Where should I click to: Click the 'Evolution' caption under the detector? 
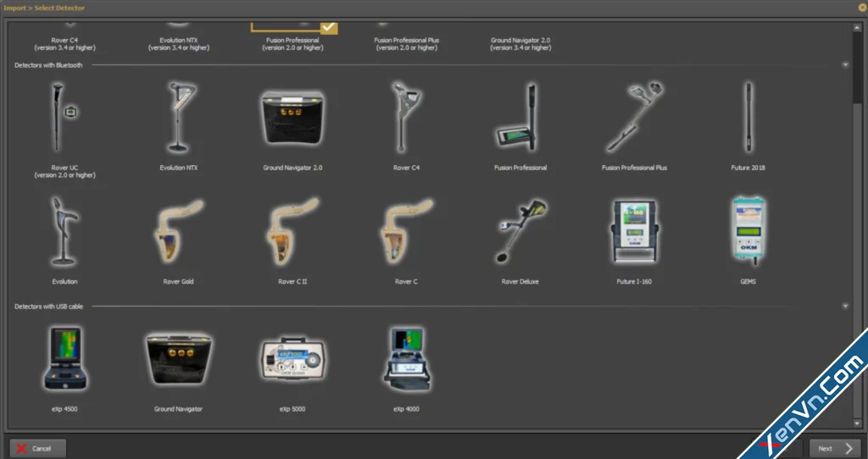coord(64,281)
